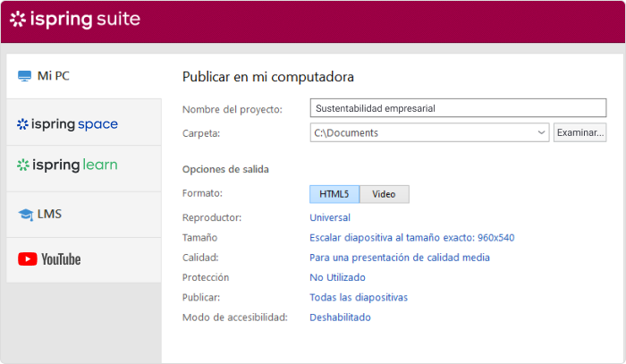Select the YouTube publishing tab
Viewport: 626px width, 364px height.
coord(84,260)
